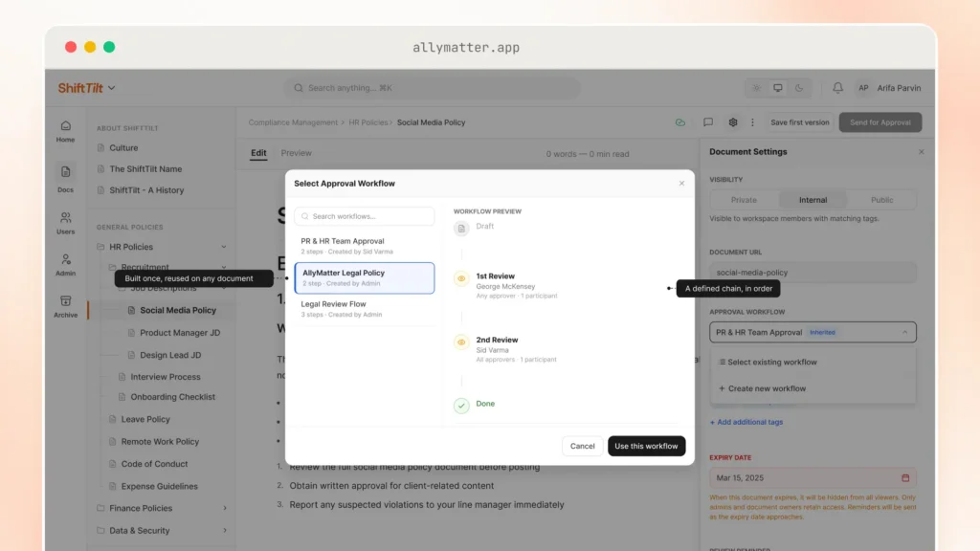Set visibility to Public
The width and height of the screenshot is (980, 551).
point(881,200)
